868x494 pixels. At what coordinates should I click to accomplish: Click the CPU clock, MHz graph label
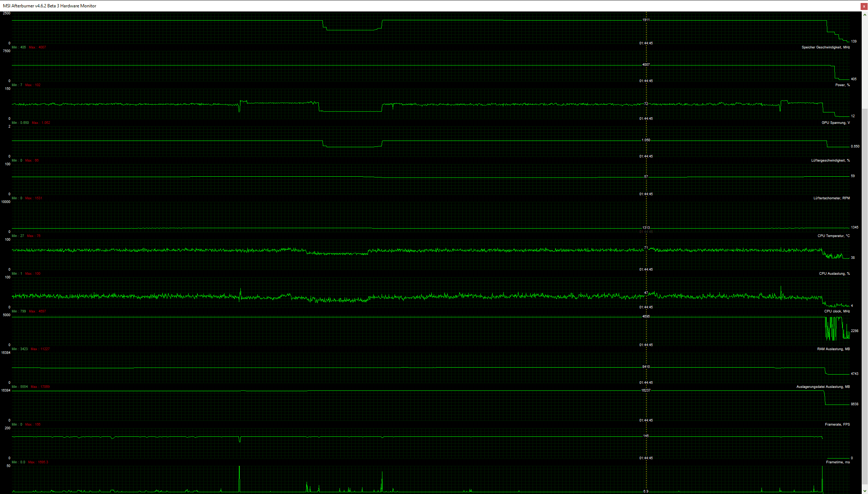point(837,311)
